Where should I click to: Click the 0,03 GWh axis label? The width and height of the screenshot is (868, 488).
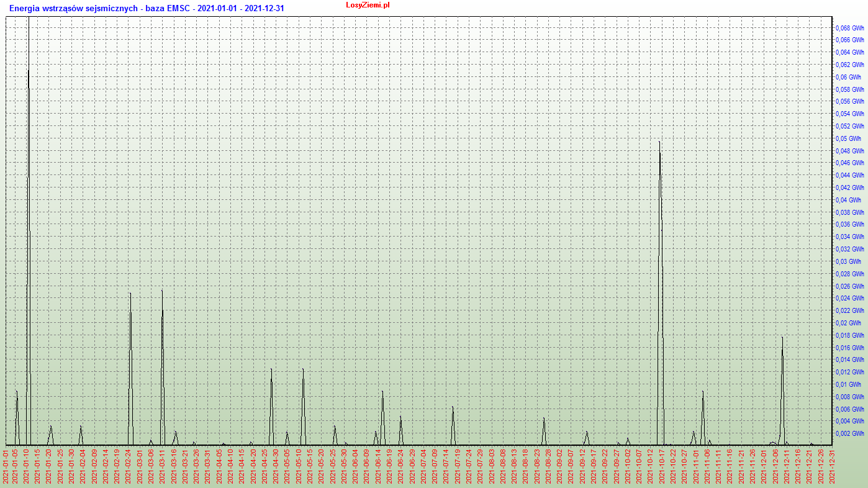click(848, 261)
